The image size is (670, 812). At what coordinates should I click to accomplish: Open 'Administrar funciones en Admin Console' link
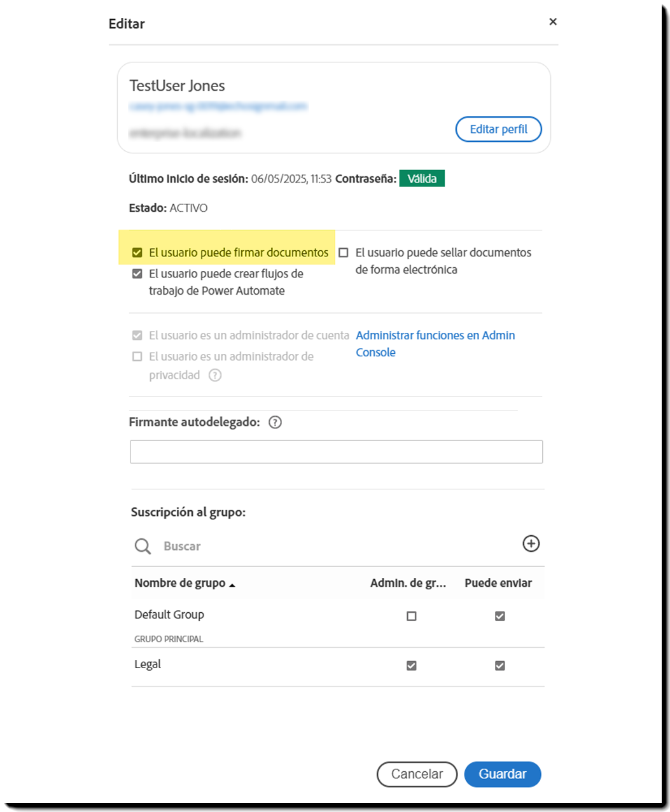[435, 344]
